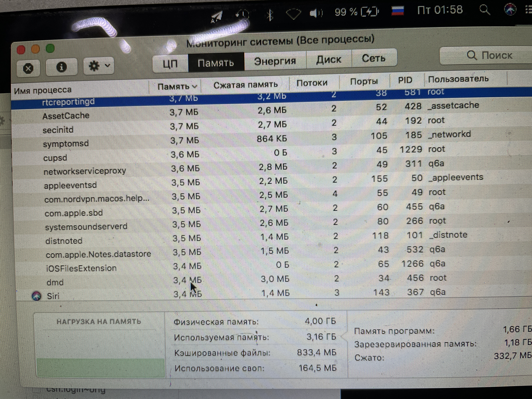532x399 pixels.
Task: Click the appleeventsd process name
Action: (70, 185)
